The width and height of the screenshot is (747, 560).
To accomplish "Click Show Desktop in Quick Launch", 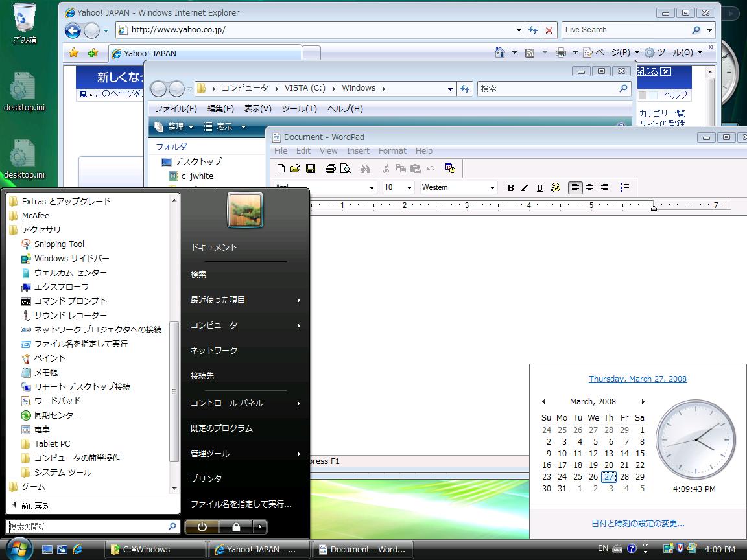I will (x=47, y=549).
